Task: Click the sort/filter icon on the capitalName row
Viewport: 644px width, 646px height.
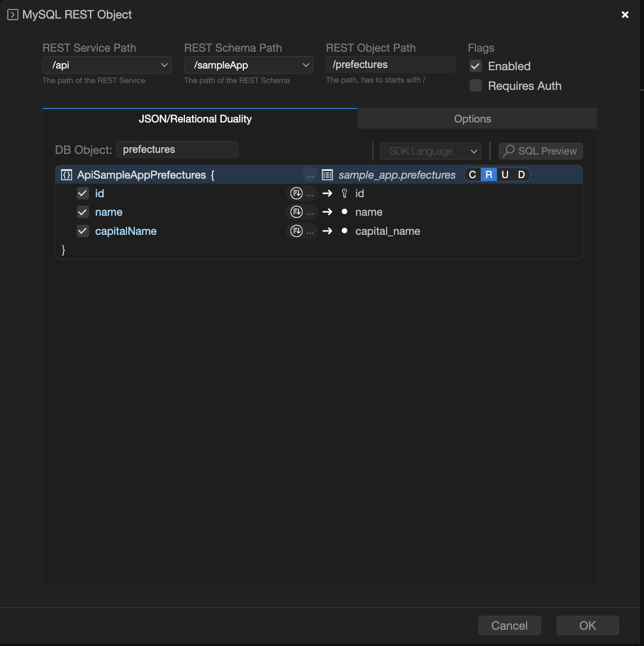Action: [x=296, y=231]
